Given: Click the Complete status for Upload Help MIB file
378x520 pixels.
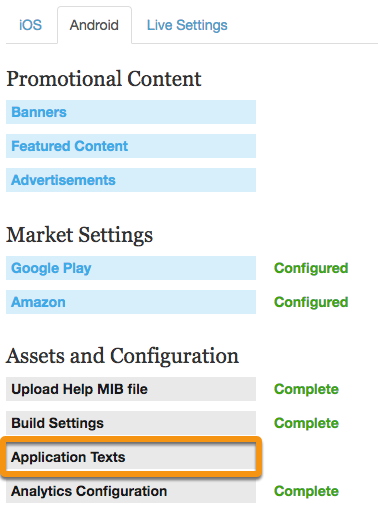Looking at the screenshot, I should pos(306,389).
